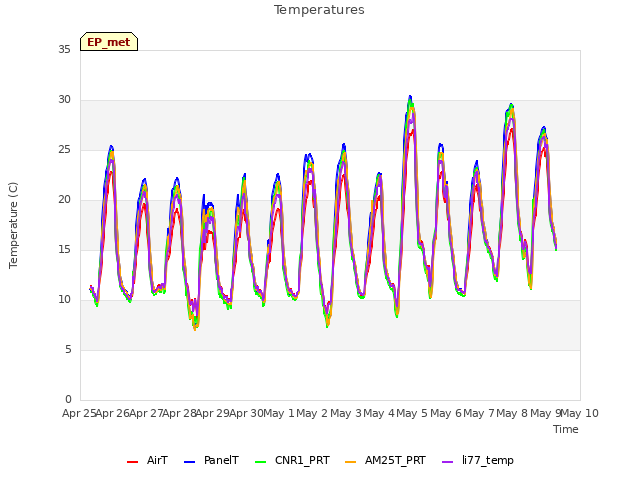This screenshot has height=480, width=640.
Task: Click the Temperature (C) y-axis title
Action: pyautogui.click(x=13, y=225)
